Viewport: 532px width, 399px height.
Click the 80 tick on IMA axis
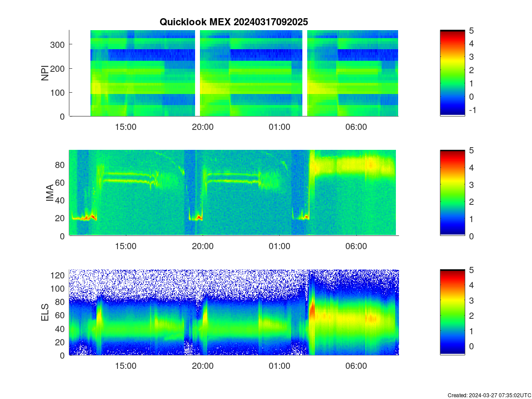[x=61, y=164]
